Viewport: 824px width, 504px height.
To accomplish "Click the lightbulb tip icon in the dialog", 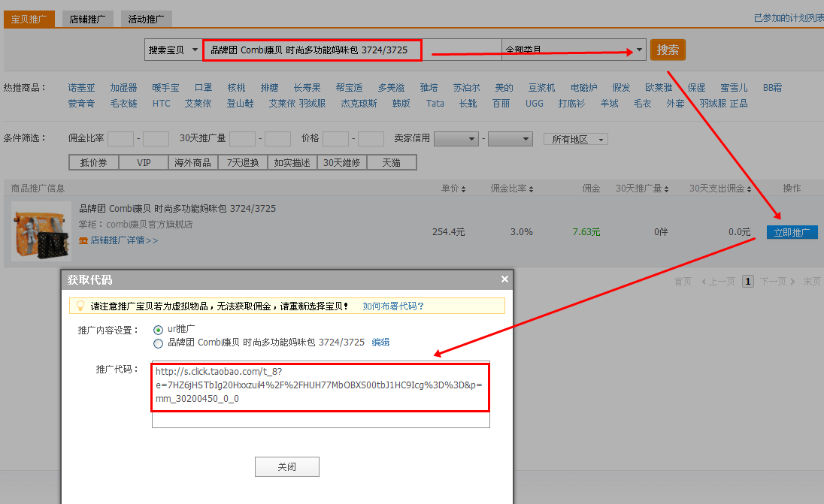I will (80, 306).
